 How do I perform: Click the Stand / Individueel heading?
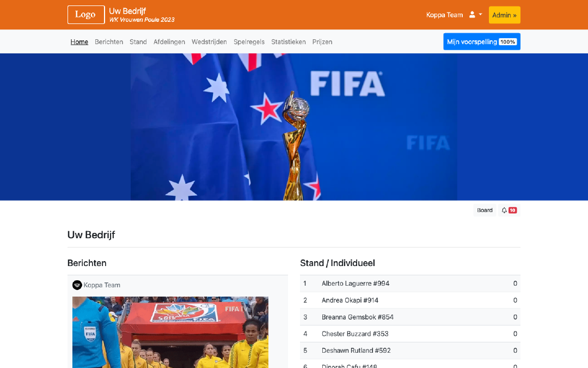coord(338,263)
